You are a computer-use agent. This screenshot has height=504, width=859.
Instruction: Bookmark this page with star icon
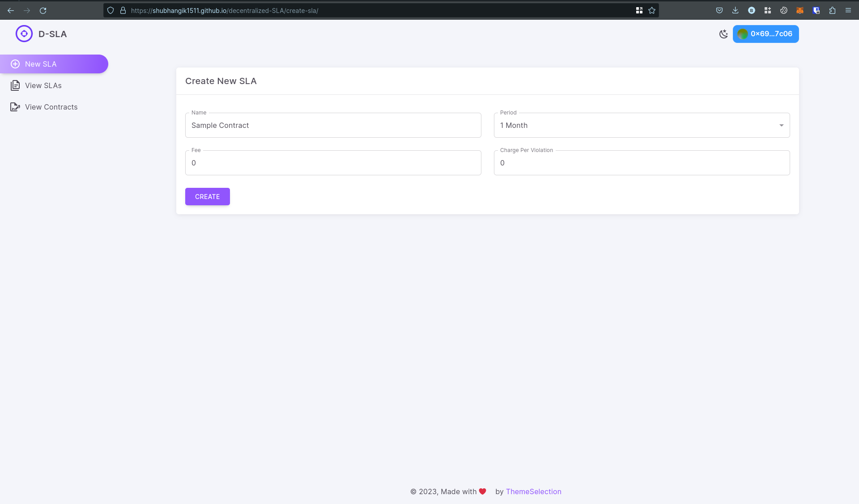click(652, 10)
